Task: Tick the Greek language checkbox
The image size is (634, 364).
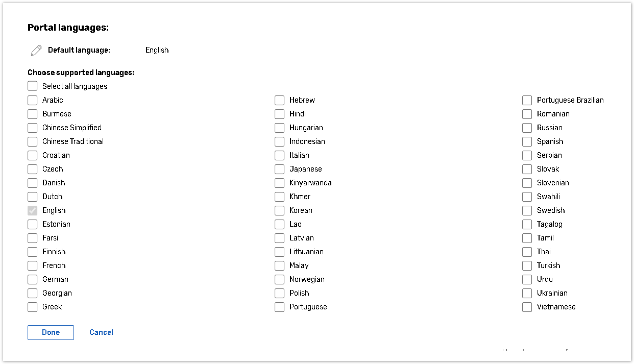Action: tap(33, 307)
